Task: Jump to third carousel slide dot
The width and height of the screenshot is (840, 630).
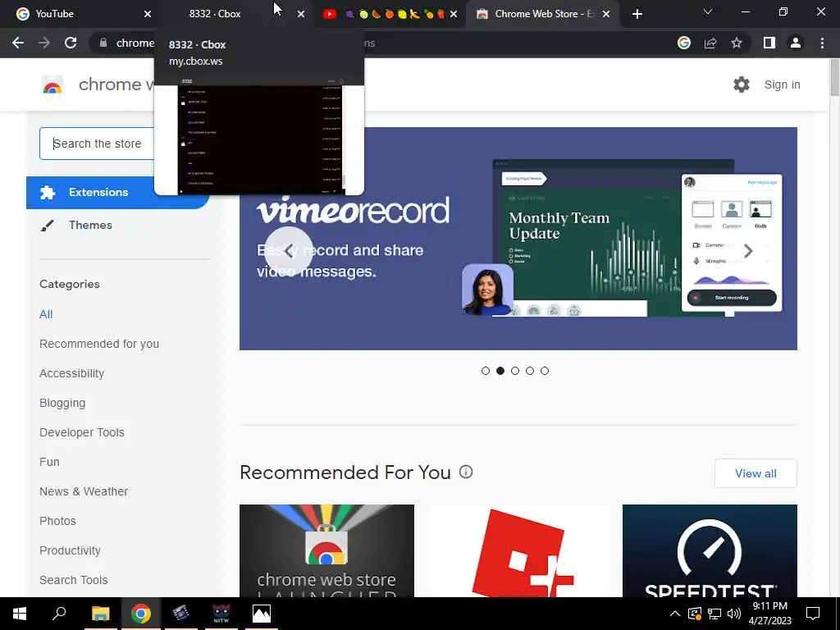Action: [515, 371]
